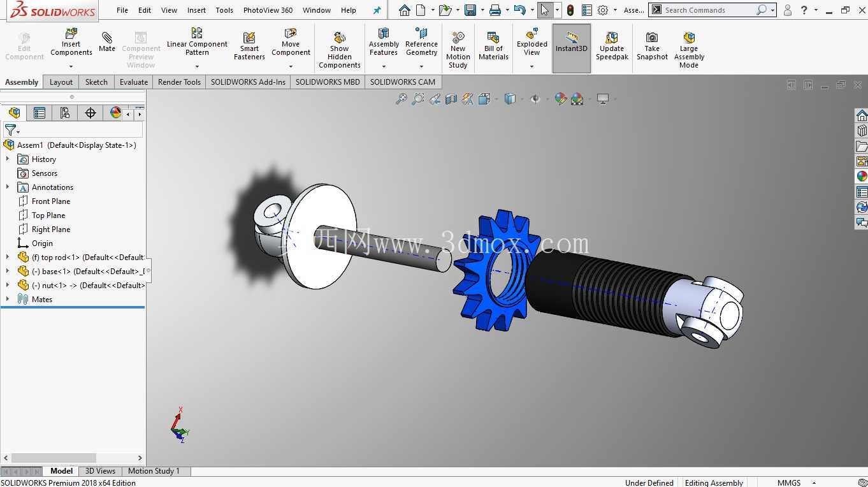
Task: Expand the History tree node
Action: (x=8, y=159)
